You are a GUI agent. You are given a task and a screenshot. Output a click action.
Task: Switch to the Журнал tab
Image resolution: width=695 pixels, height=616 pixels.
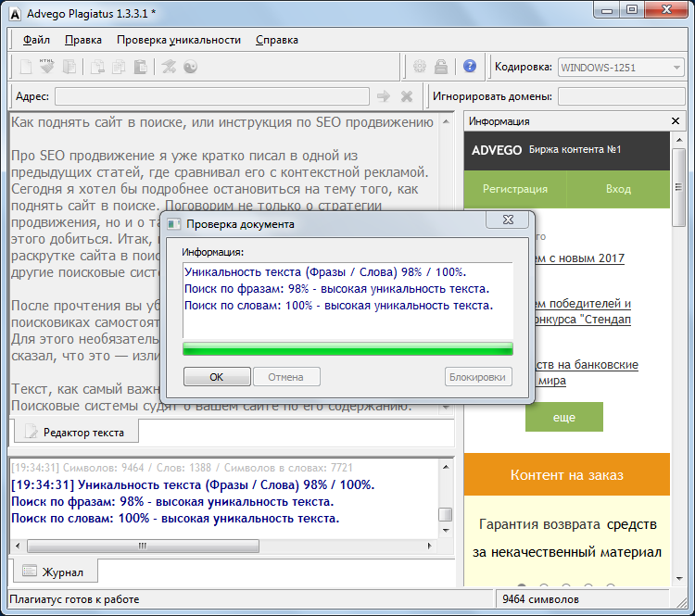pos(56,572)
